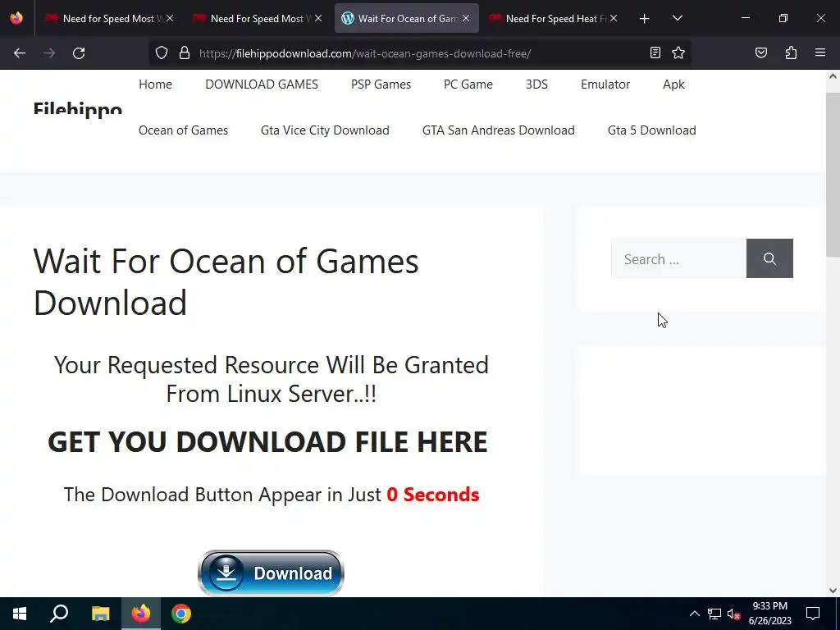This screenshot has height=630, width=840.
Task: Click the browser back arrow
Action: (20, 53)
